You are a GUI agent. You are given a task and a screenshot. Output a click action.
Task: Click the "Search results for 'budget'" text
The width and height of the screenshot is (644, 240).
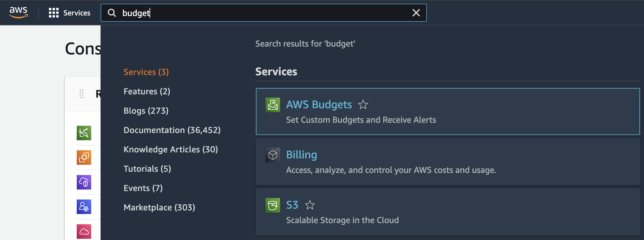[305, 44]
